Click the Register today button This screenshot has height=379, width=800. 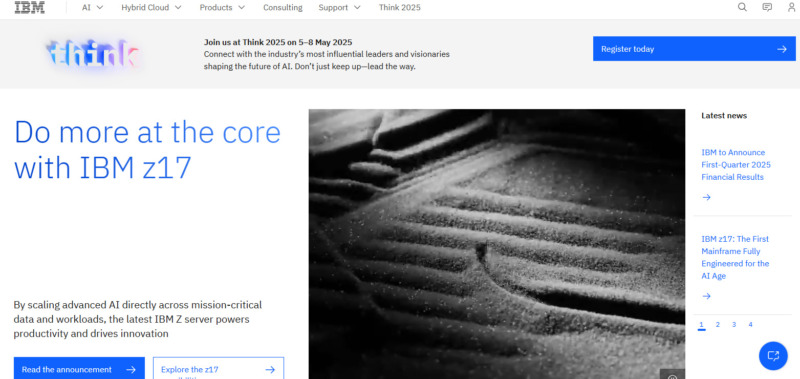694,49
